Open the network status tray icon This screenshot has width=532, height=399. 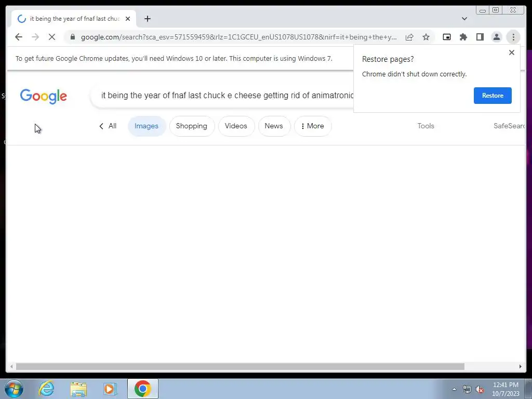(x=467, y=389)
